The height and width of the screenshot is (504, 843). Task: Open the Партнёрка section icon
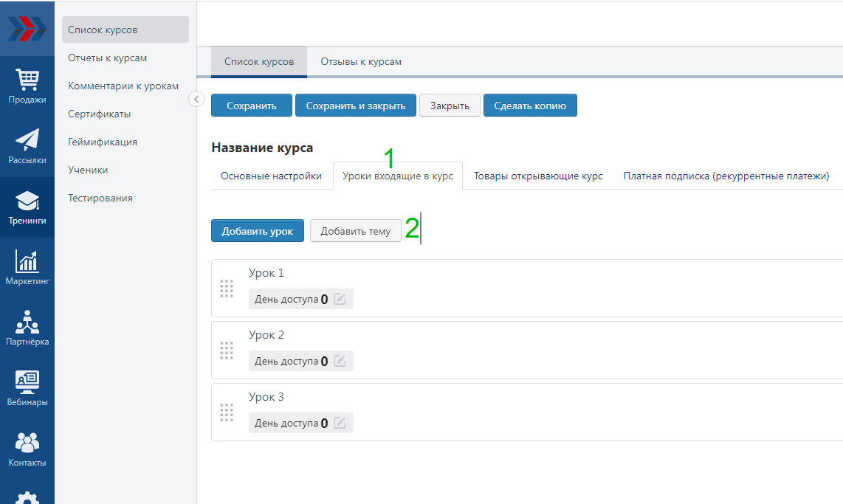click(x=27, y=328)
